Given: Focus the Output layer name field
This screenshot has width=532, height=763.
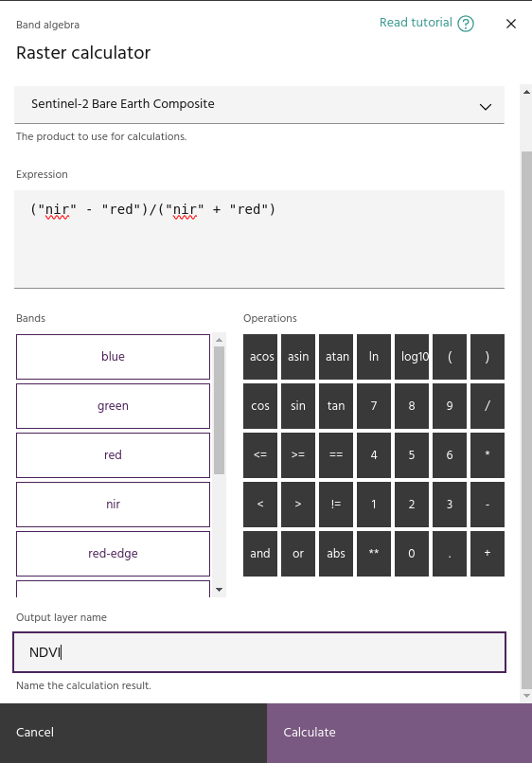Looking at the screenshot, I should pos(259,652).
